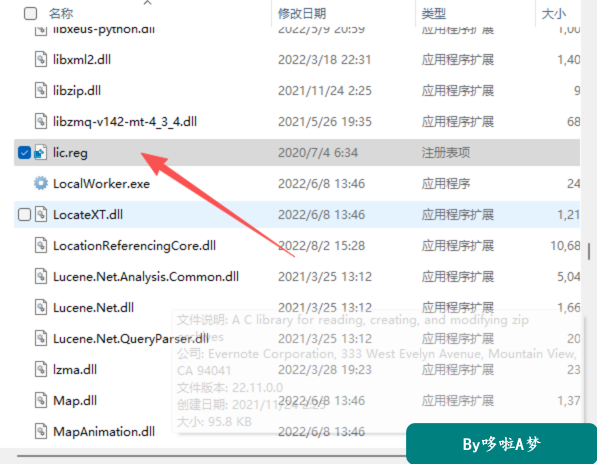
Task: Click the Map.dll file icon
Action: [41, 400]
